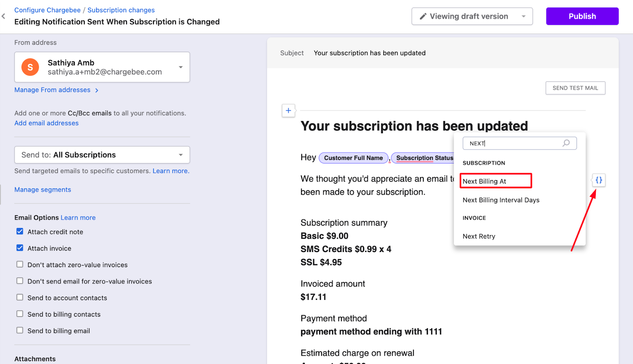This screenshot has height=364, width=633.
Task: Click the {} merge variables icon
Action: 599,180
